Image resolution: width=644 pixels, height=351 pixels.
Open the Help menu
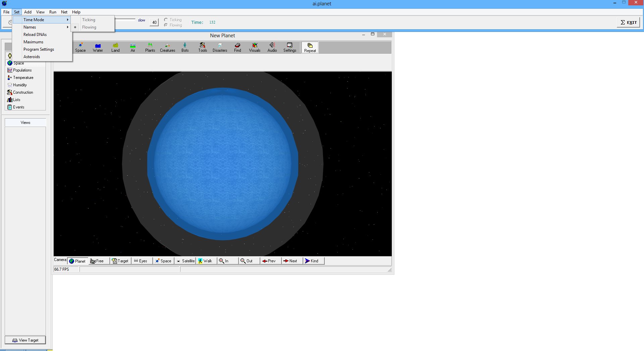pyautogui.click(x=76, y=12)
